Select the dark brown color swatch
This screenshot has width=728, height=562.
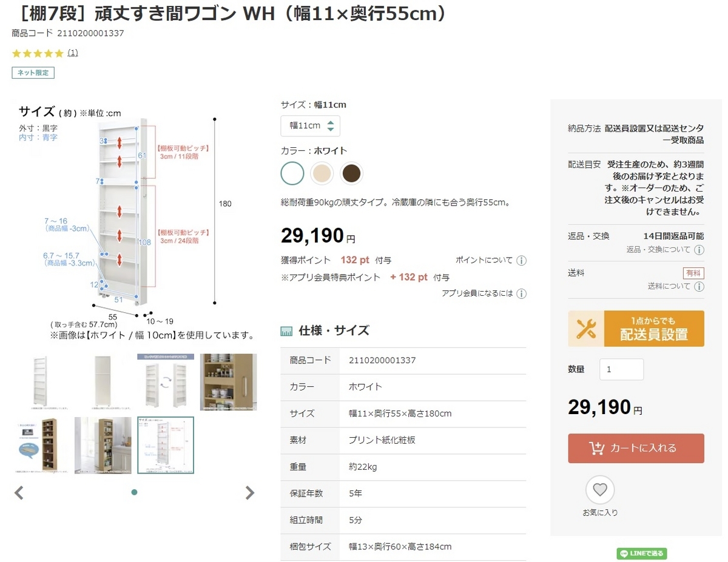point(351,173)
